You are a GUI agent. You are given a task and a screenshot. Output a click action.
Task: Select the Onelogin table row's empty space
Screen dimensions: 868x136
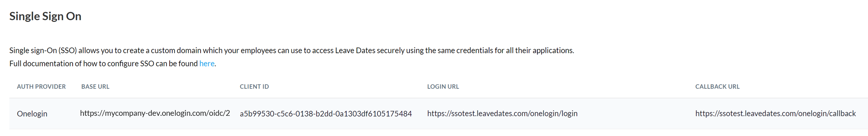[x=637, y=114]
